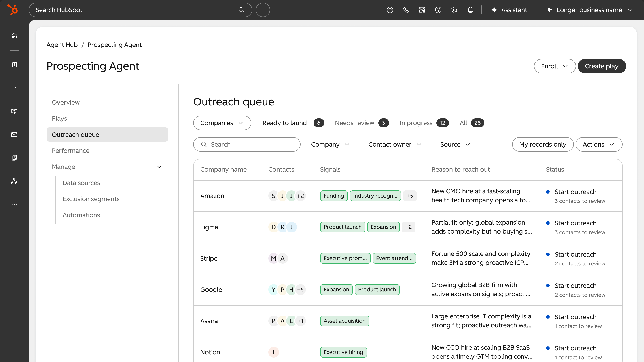Open the Enroll dropdown
Screen dimensions: 644x362
(x=555, y=66)
